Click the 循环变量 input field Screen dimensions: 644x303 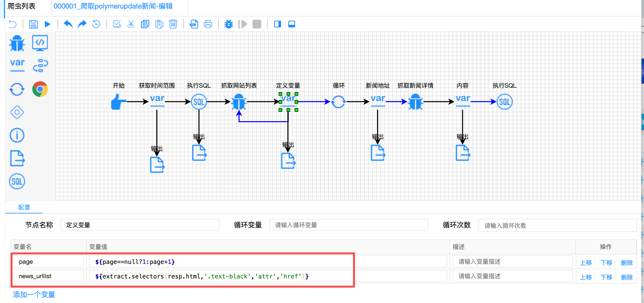coord(348,225)
